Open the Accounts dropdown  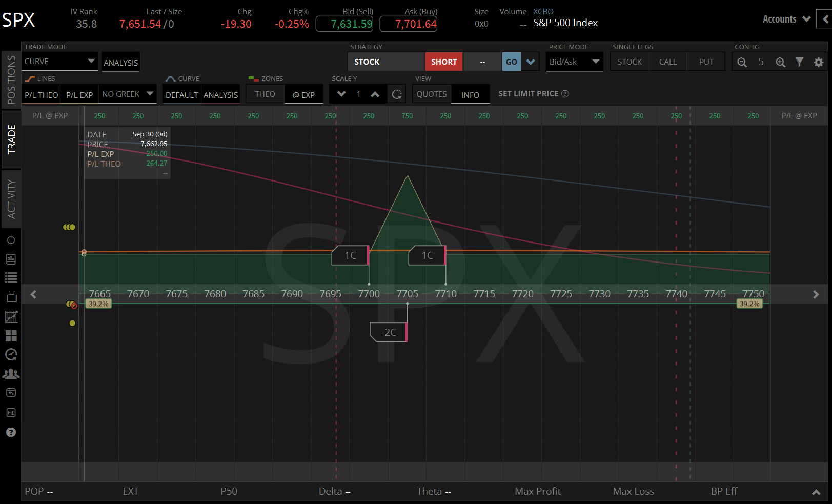(786, 19)
